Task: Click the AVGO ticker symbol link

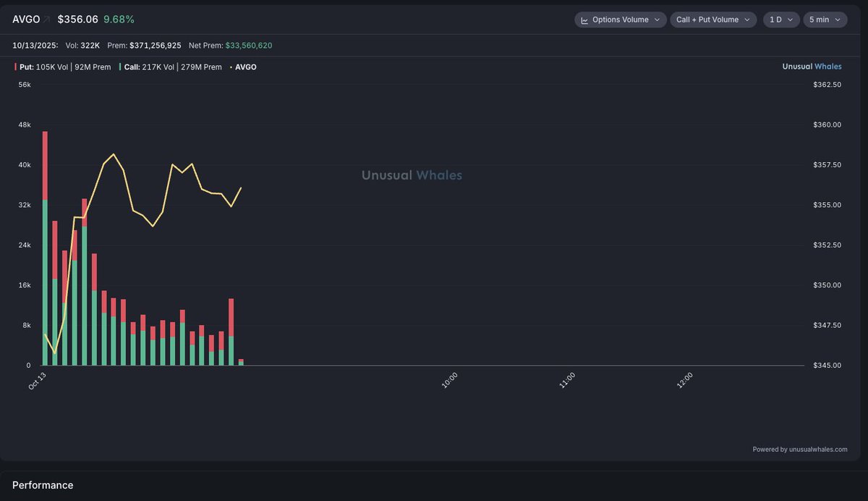Action: tap(26, 20)
